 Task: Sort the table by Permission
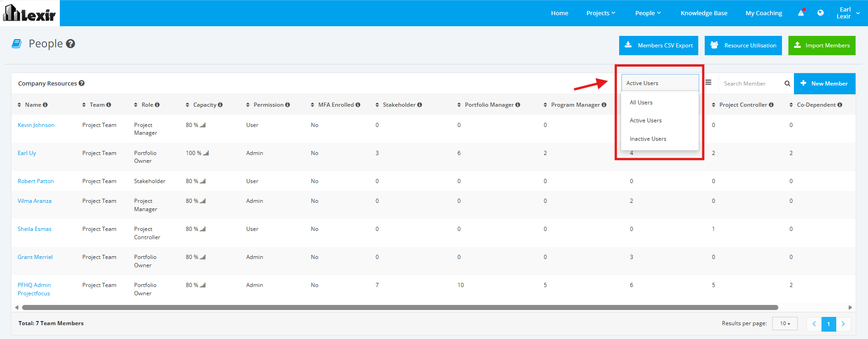click(x=247, y=105)
